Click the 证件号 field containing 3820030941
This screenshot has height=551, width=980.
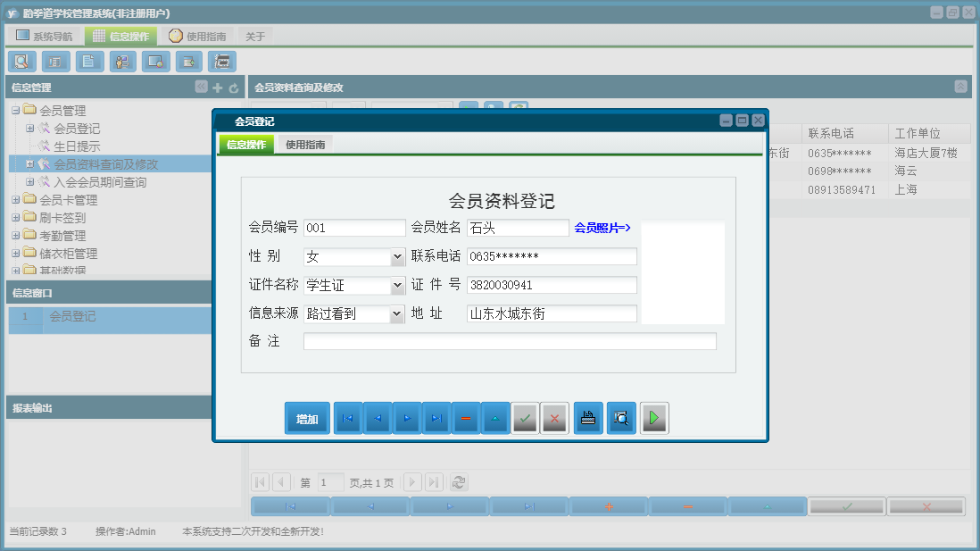coord(552,285)
